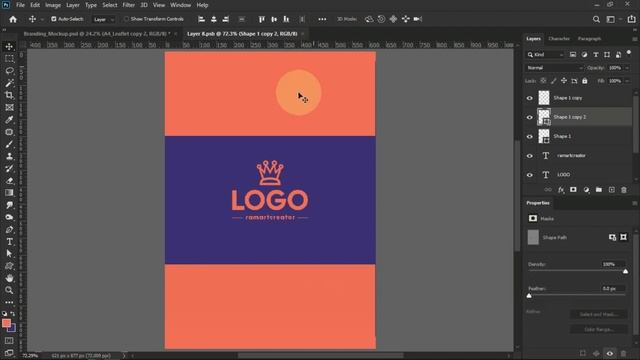Hide the Shape 1 copy 2 layer
The height and width of the screenshot is (360, 640).
coord(529,117)
